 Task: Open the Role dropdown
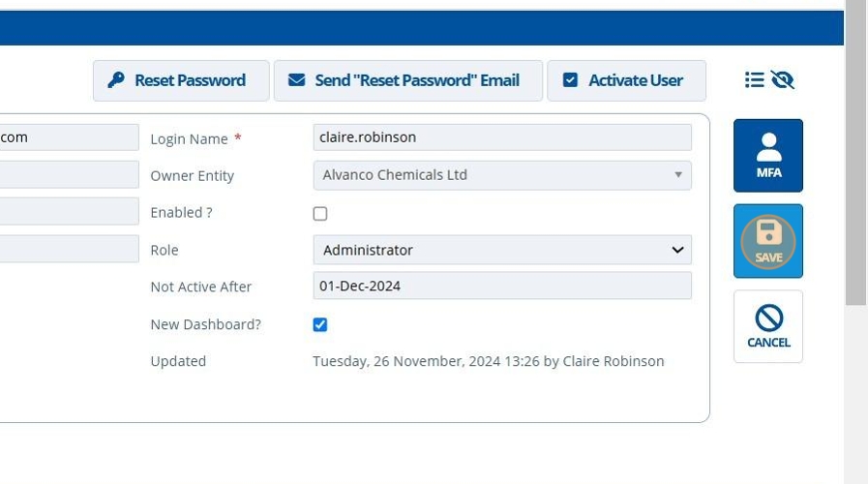tap(501, 250)
